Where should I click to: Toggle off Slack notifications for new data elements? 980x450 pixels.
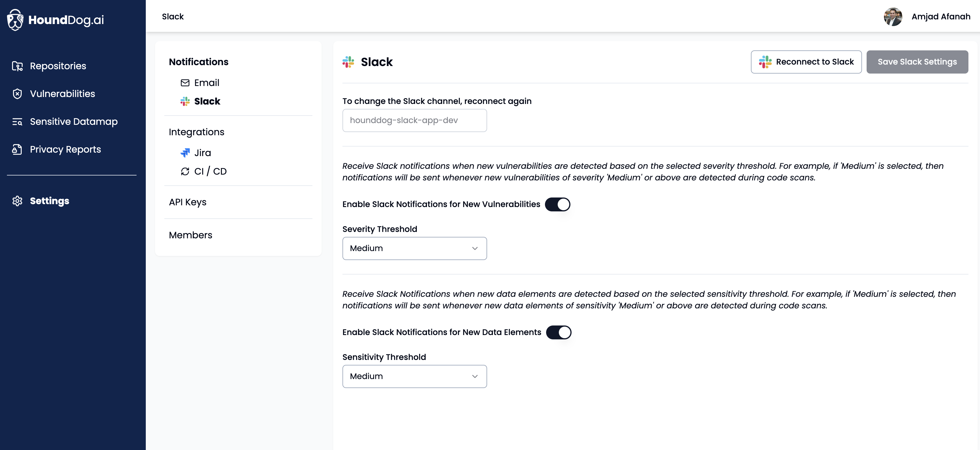[x=559, y=332]
